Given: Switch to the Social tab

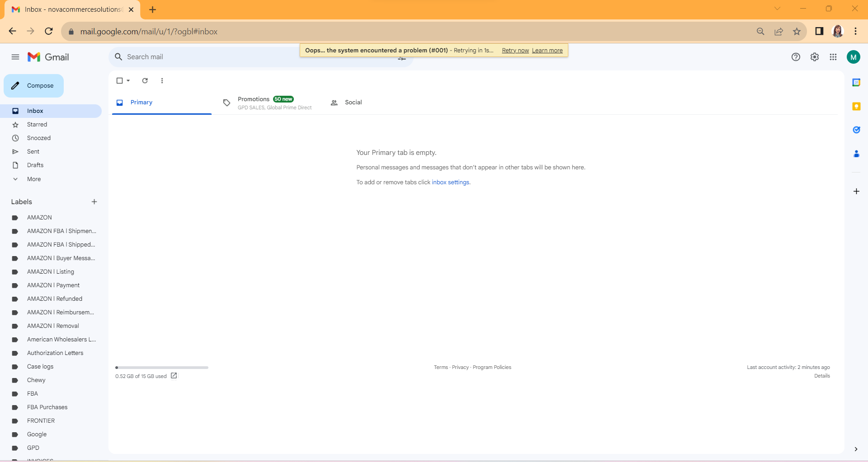Looking at the screenshot, I should (x=353, y=103).
